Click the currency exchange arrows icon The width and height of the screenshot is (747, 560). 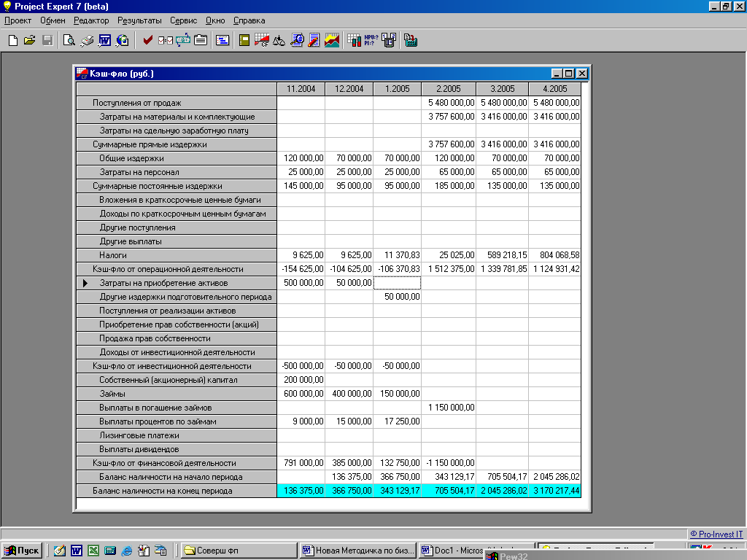point(183,41)
